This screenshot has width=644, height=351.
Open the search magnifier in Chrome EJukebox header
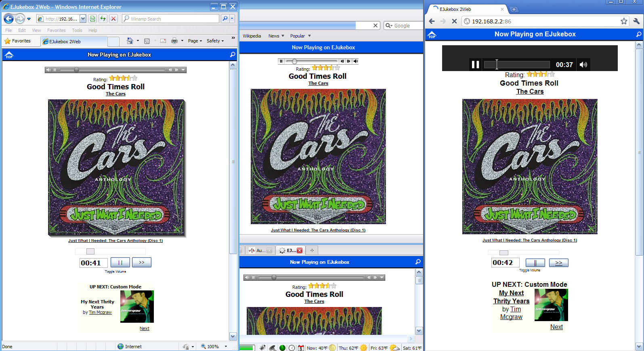click(x=639, y=34)
